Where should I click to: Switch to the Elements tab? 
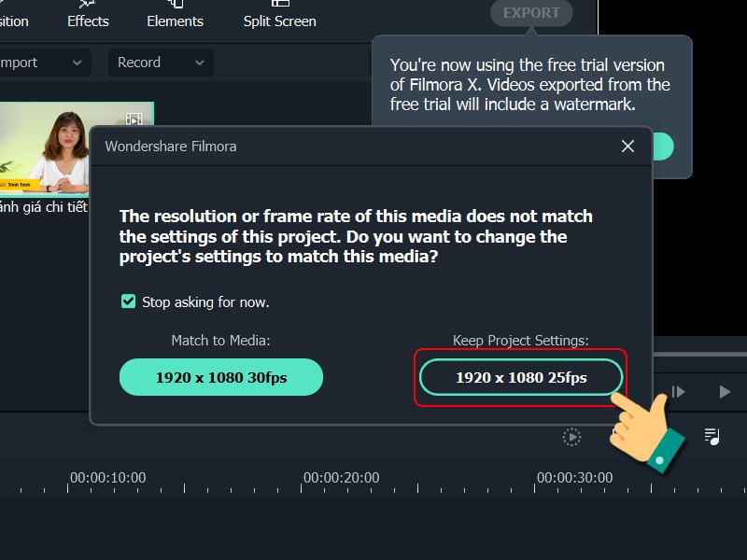175,20
